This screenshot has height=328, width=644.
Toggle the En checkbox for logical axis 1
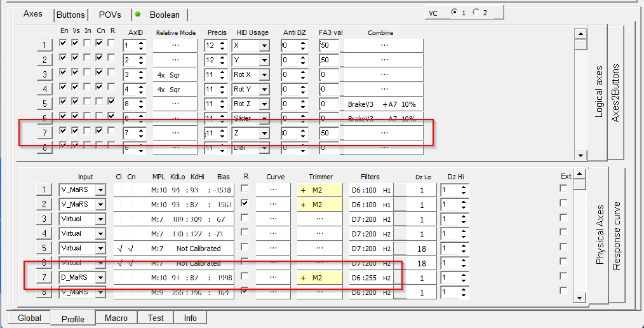coord(63,43)
